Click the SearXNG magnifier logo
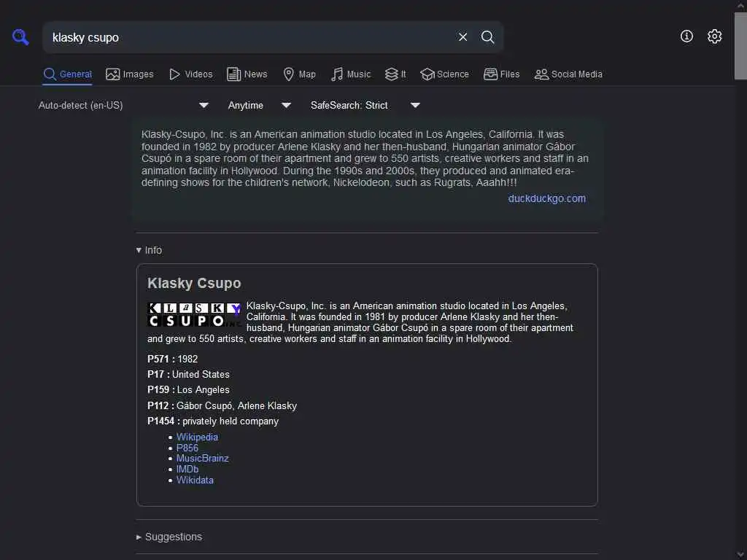747x560 pixels. [x=20, y=37]
